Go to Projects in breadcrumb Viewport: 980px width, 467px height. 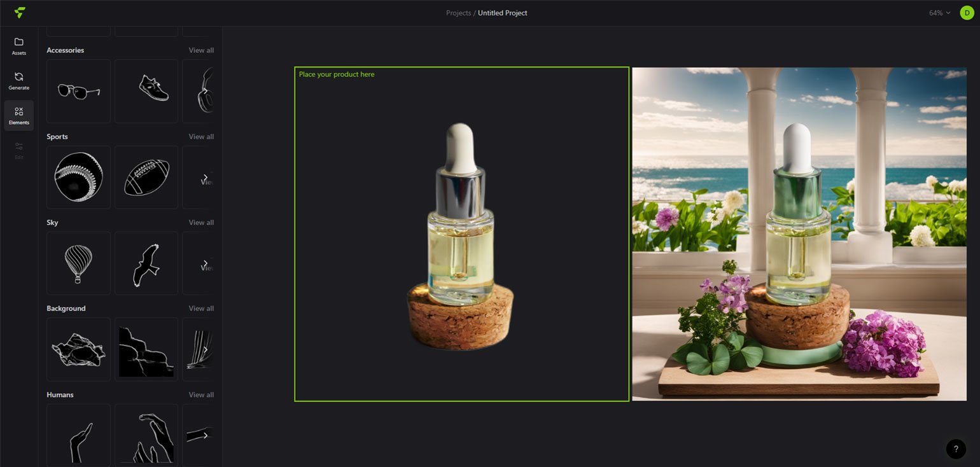458,13
